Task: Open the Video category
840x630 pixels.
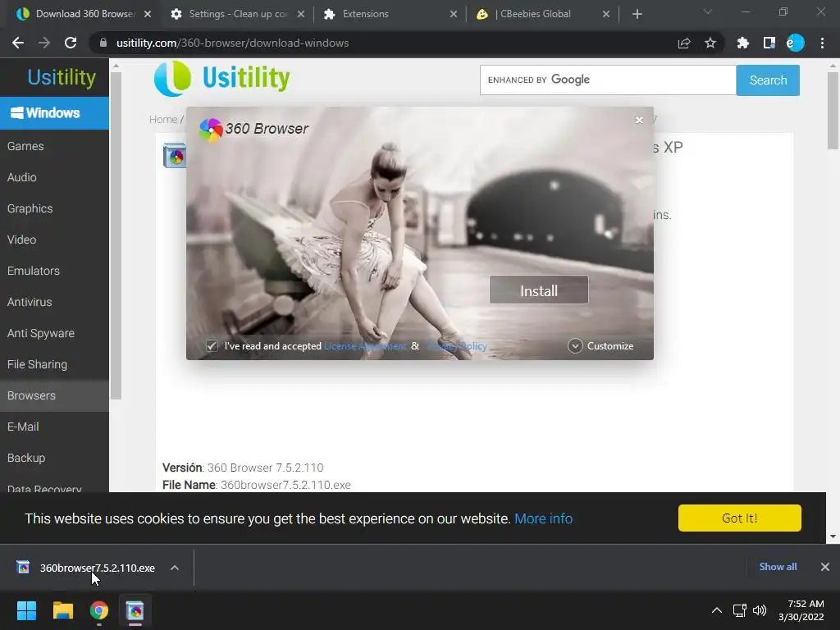Action: pos(54,240)
